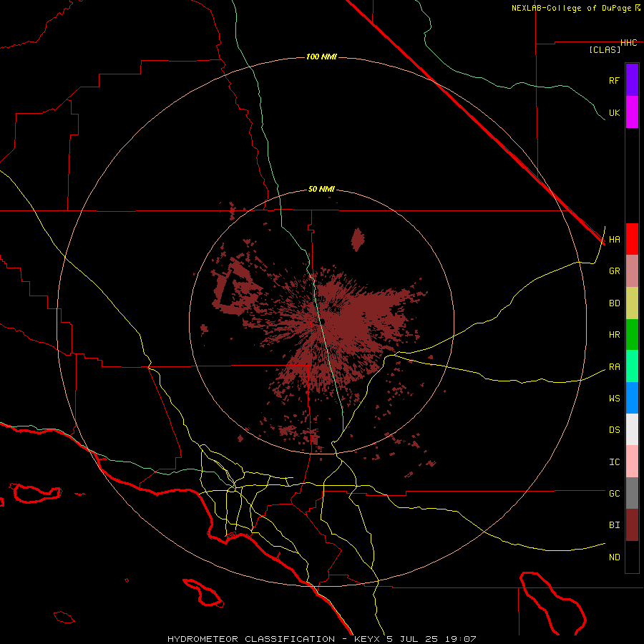Click the HA legend label

(x=614, y=240)
